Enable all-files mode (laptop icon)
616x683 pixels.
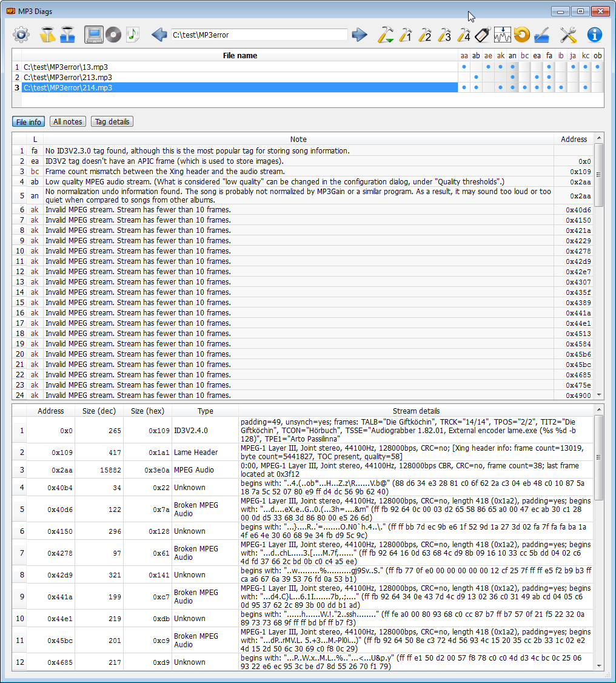click(93, 35)
